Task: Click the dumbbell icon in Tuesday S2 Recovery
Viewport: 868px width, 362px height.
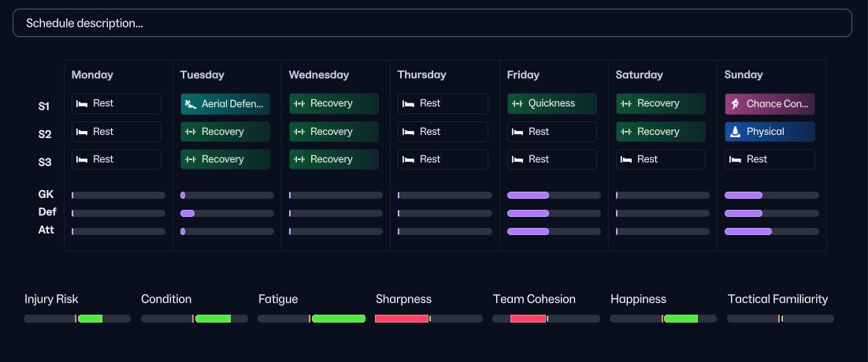Action: [x=191, y=132]
